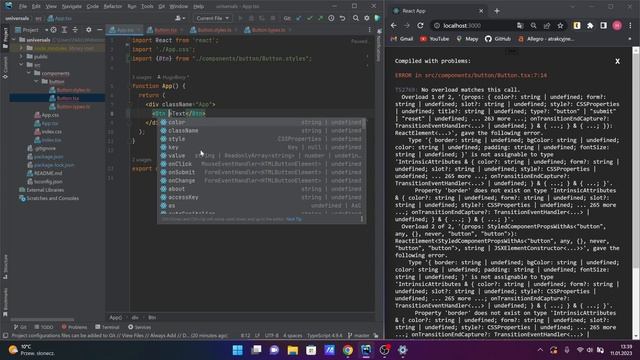Open Project panel options gear
Image resolution: width=640 pixels, height=360 pixels.
(89, 30)
